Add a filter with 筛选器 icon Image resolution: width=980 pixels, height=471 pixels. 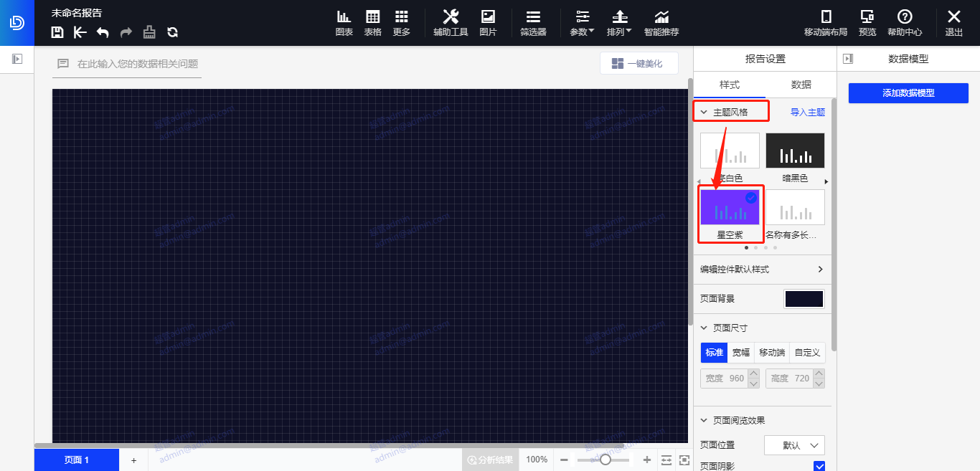[x=533, y=22]
